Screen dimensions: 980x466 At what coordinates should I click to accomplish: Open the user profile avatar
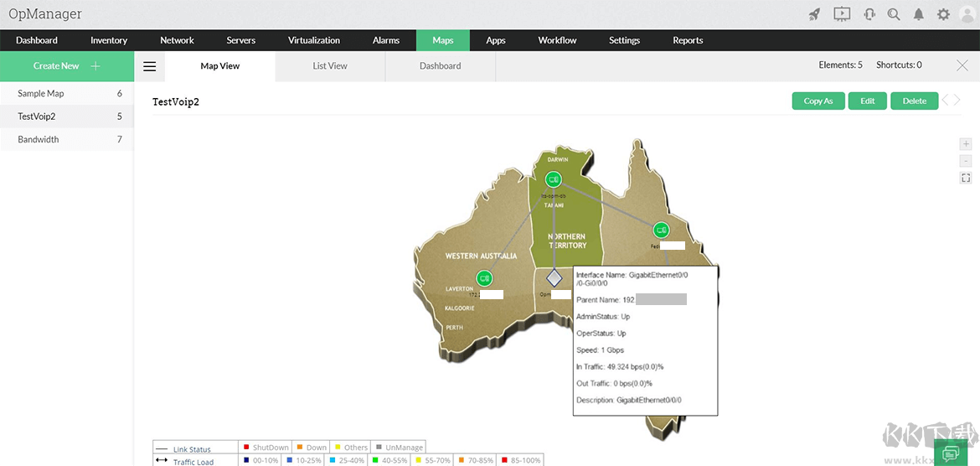967,14
